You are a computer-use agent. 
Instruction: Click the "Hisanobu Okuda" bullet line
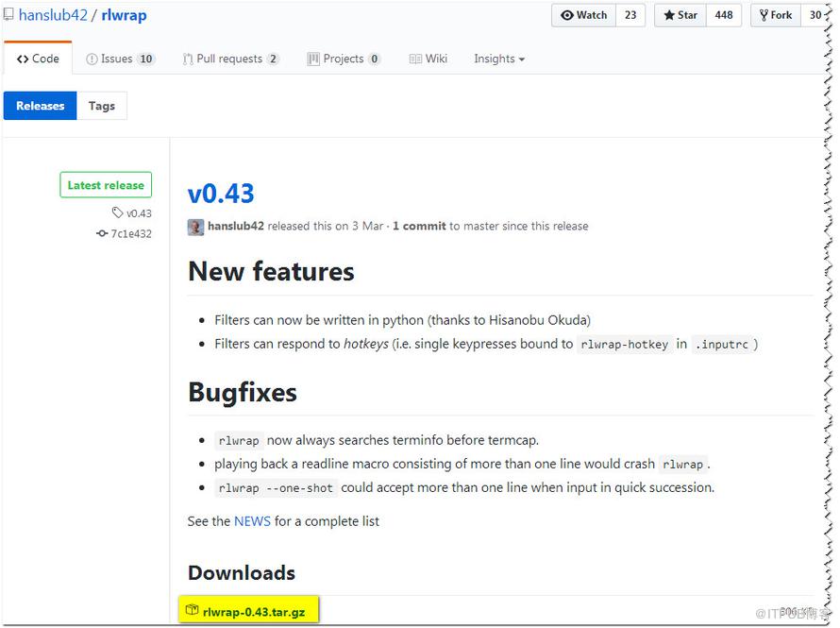click(402, 320)
